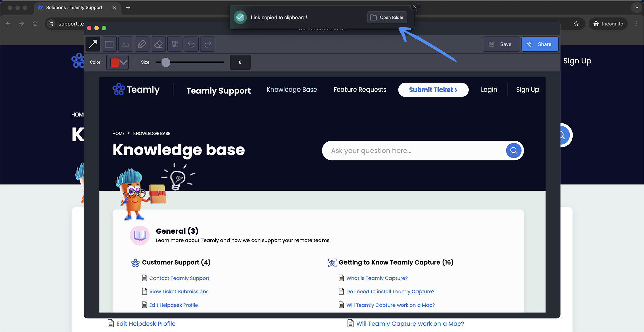Open Edit Helpdesk Profile on background page
Viewport: 644px width, 332px height.
(146, 324)
